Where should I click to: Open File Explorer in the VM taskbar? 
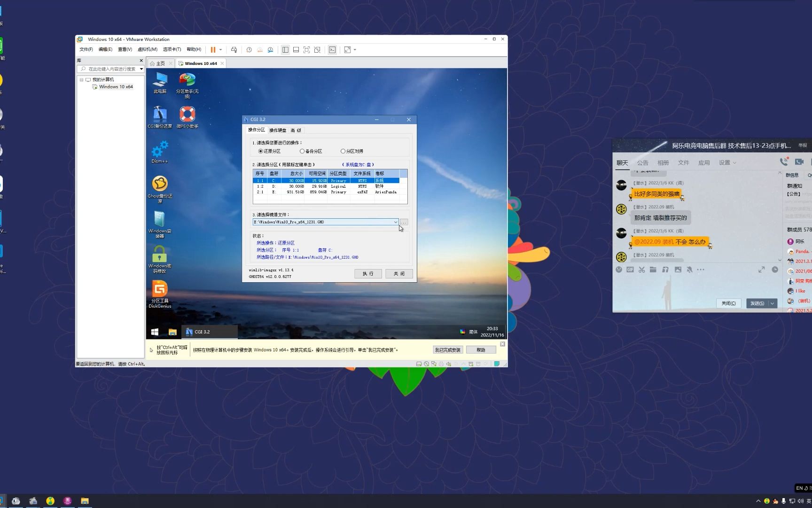[172, 332]
